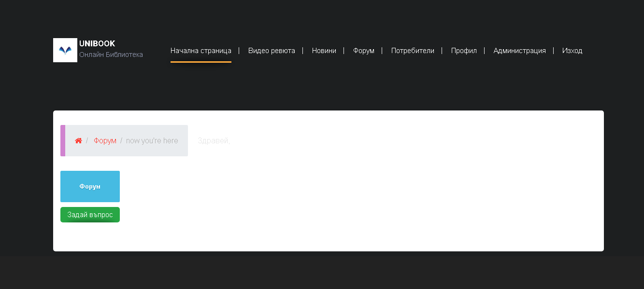The width and height of the screenshot is (644, 289).
Task: Click the home icon in the breadcrumb
Action: click(x=78, y=140)
